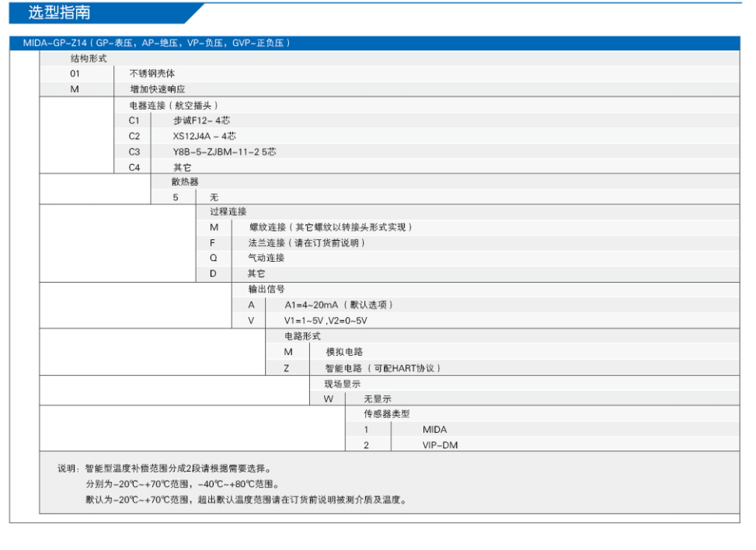Select code 01 in 结构形式
This screenshot has width=756, height=550.
[75, 74]
